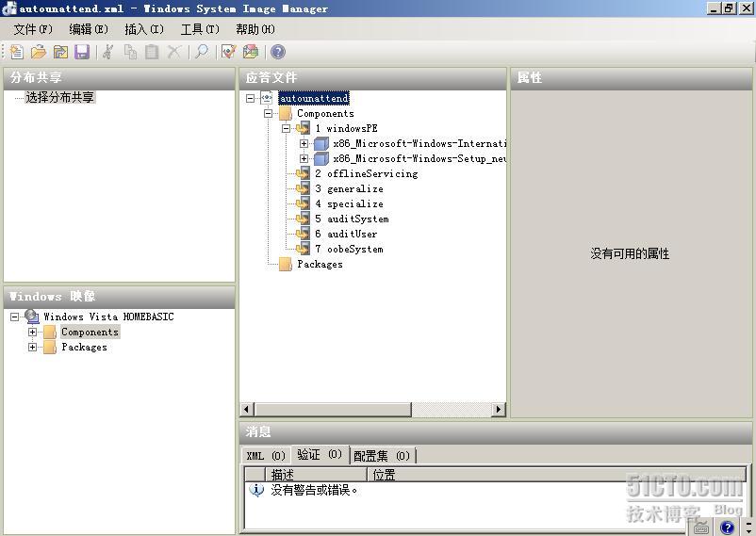Click the answer file horizontal scrollbar thumb
This screenshot has width=756, height=536.
coord(333,409)
